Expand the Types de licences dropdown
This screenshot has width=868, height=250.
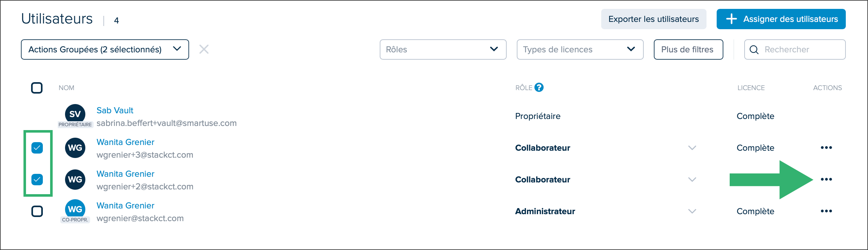coord(580,49)
